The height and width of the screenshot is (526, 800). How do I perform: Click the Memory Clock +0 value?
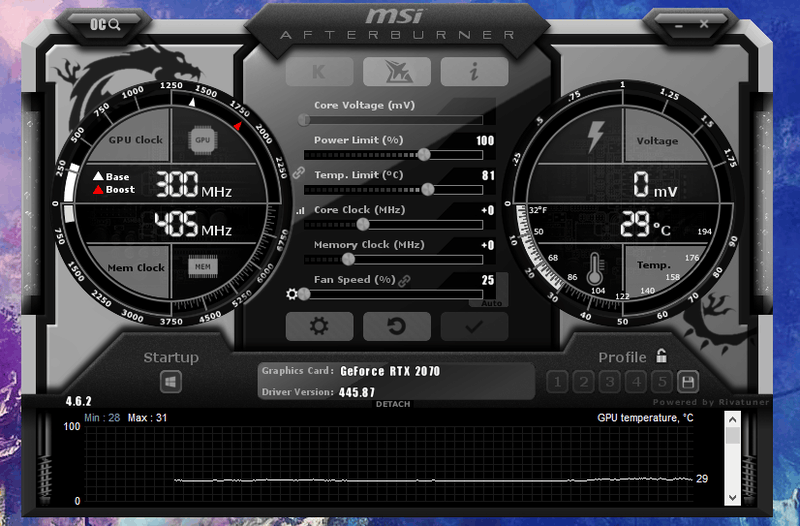(488, 245)
